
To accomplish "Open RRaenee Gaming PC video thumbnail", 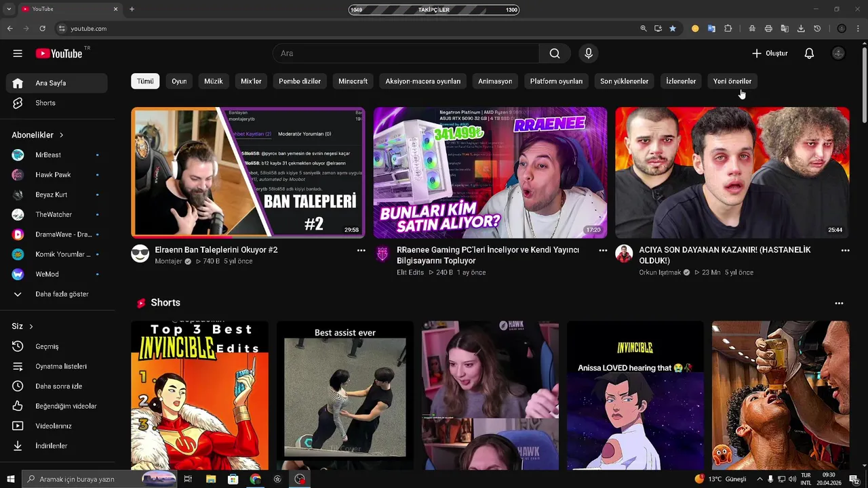I will pos(490,173).
